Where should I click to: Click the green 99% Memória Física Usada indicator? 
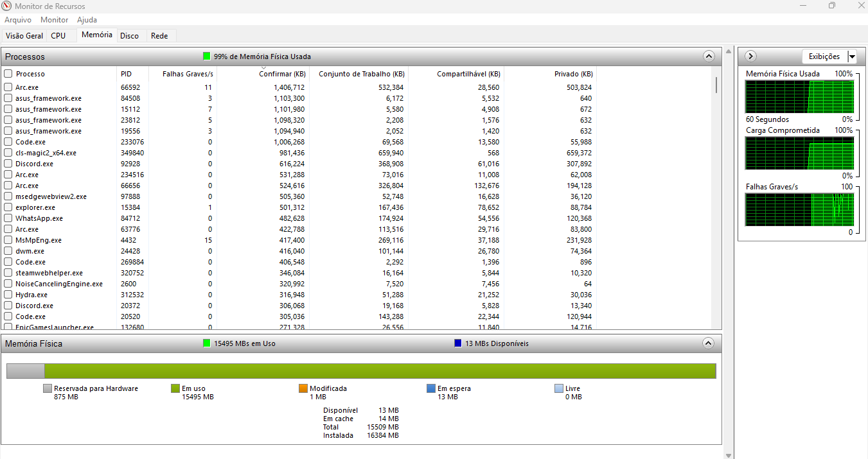[x=207, y=56]
